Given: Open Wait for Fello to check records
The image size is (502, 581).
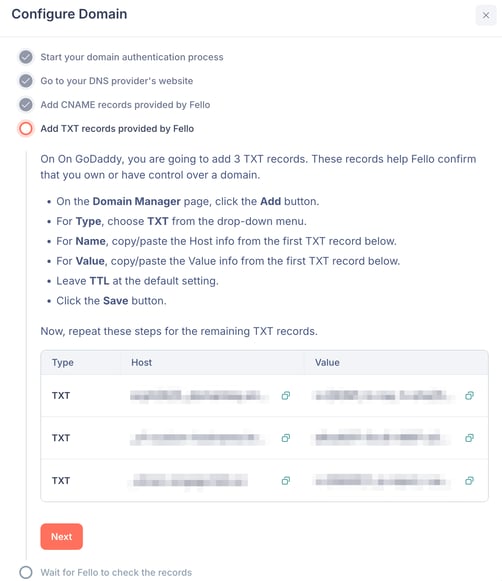Looking at the screenshot, I should (x=116, y=572).
